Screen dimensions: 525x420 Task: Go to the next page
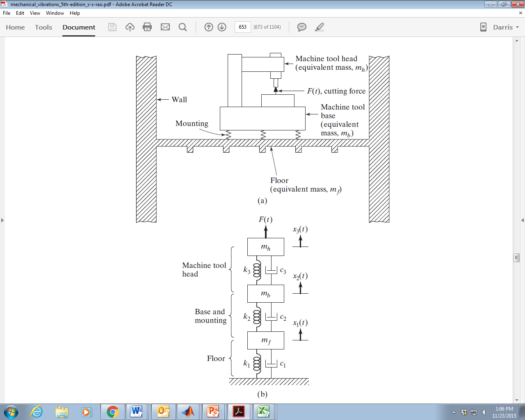coord(221,27)
